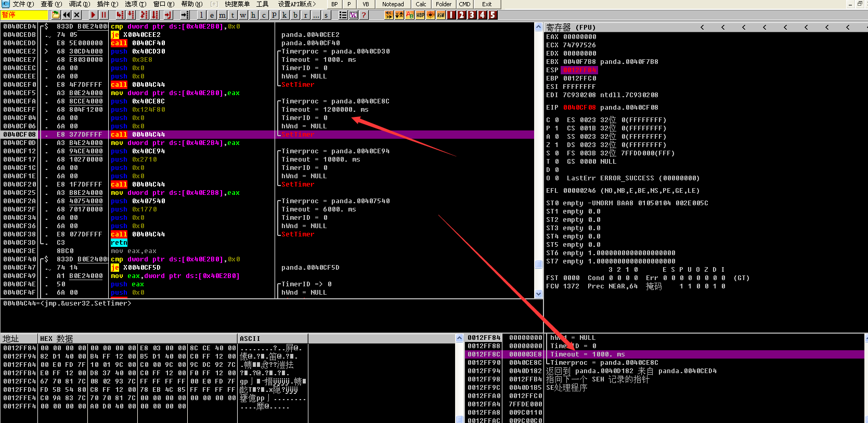Viewport: 868px width, 423px height.
Task: Open the Breakpoints window with the 'b' button
Action: pos(295,15)
